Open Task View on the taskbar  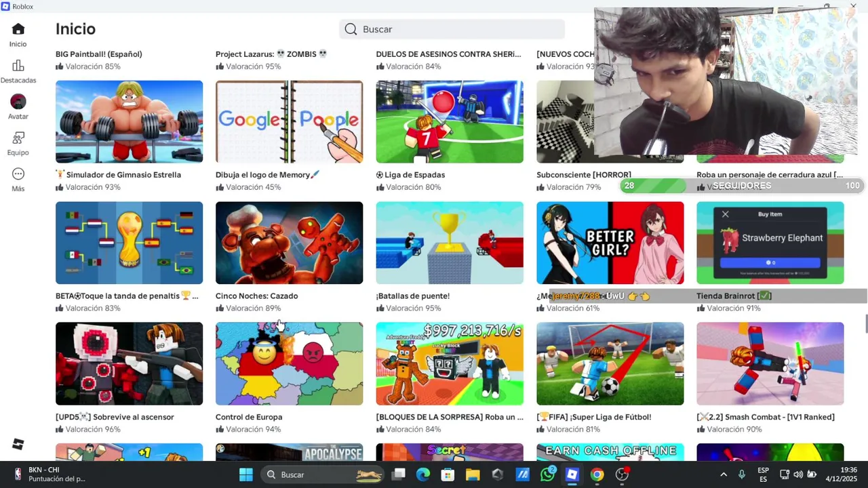pyautogui.click(x=399, y=474)
